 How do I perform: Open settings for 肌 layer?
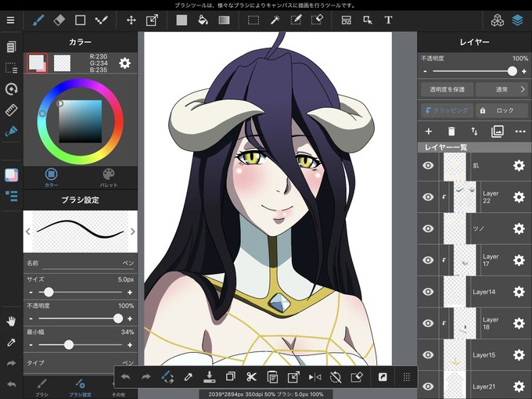coord(519,165)
